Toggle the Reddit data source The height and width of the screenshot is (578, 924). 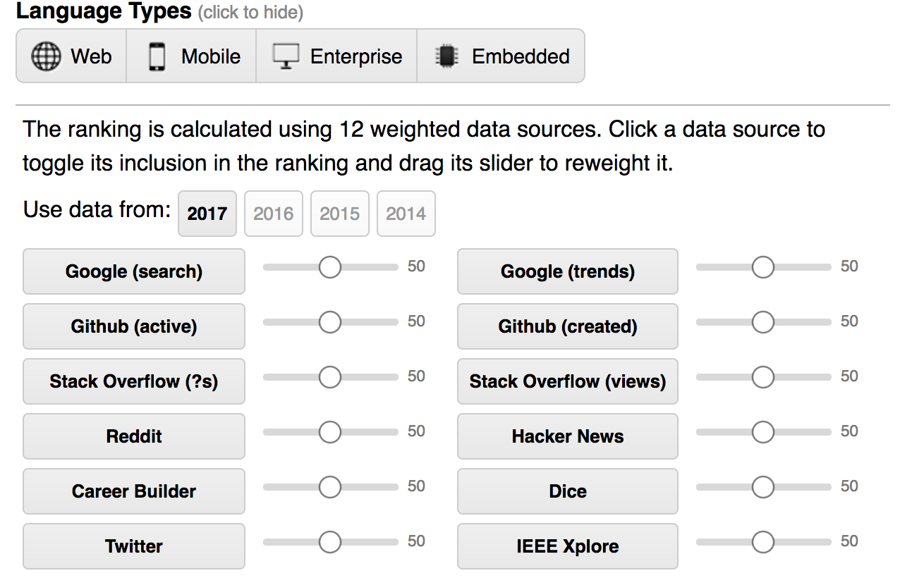coord(133,436)
